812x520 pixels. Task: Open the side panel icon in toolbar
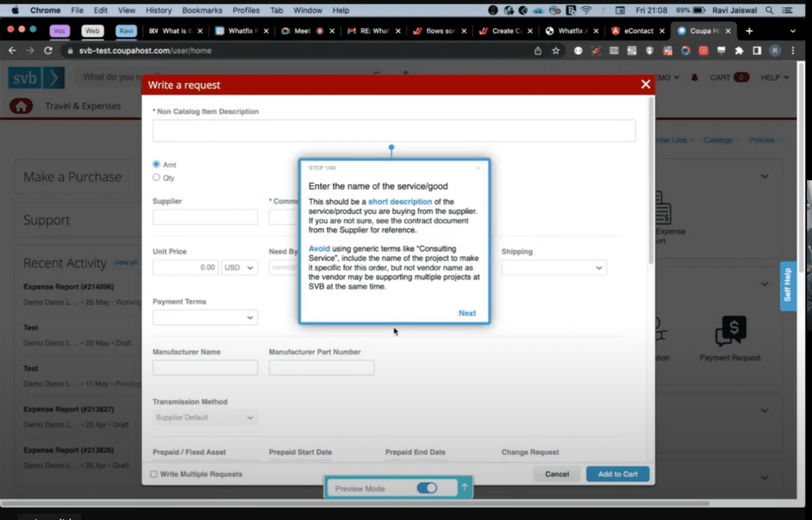(x=757, y=50)
